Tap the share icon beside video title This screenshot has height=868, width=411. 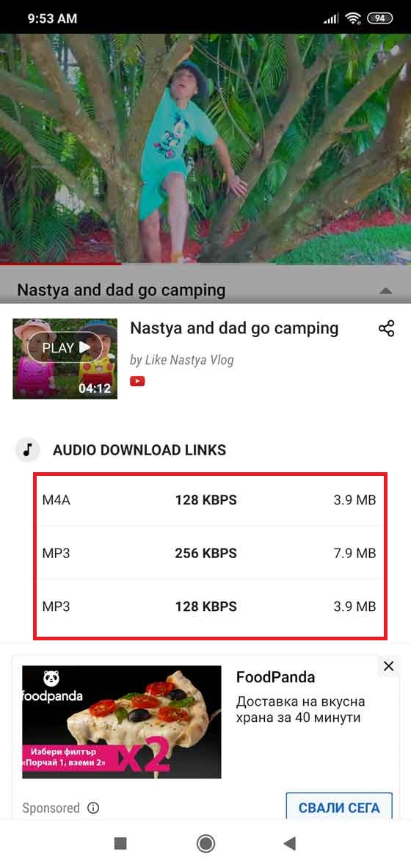pos(386,328)
